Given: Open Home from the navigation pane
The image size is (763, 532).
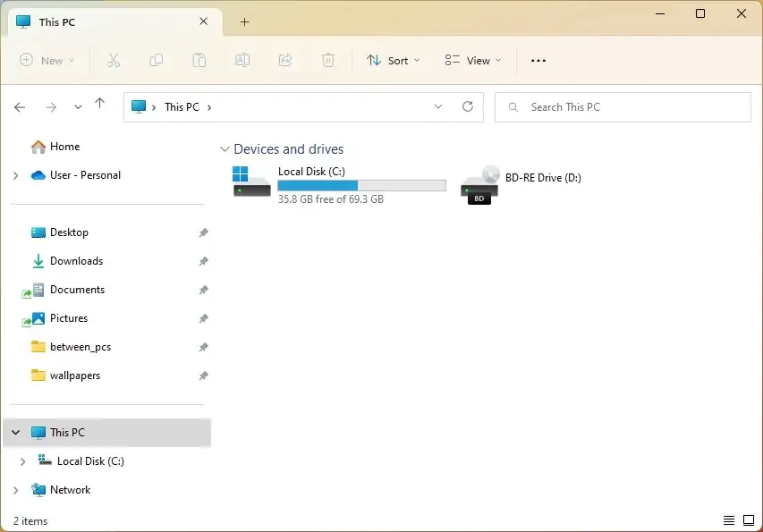Looking at the screenshot, I should click(64, 147).
